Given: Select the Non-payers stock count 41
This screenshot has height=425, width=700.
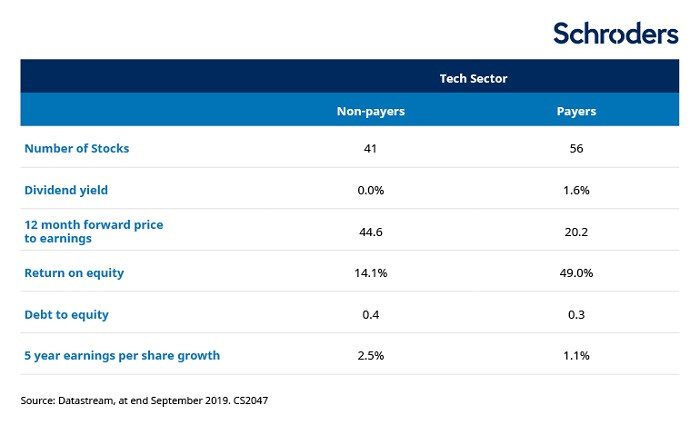Looking at the screenshot, I should pyautogui.click(x=370, y=148).
